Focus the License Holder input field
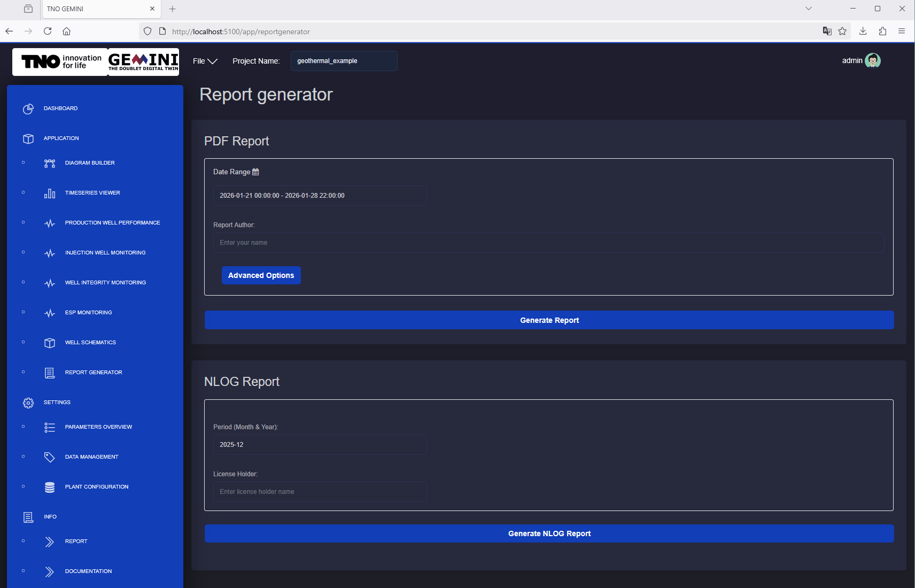The image size is (915, 588). click(x=320, y=492)
